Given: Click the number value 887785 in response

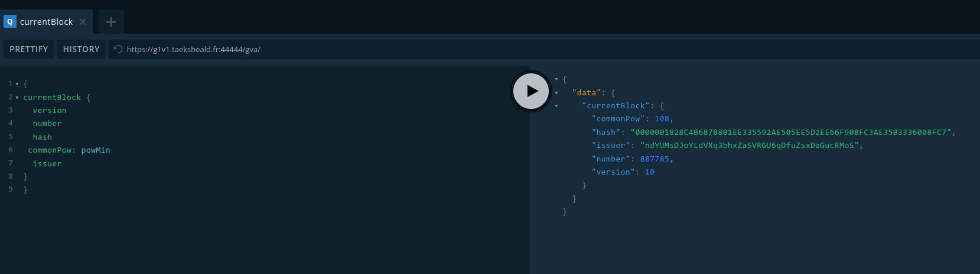Looking at the screenshot, I should tap(655, 159).
